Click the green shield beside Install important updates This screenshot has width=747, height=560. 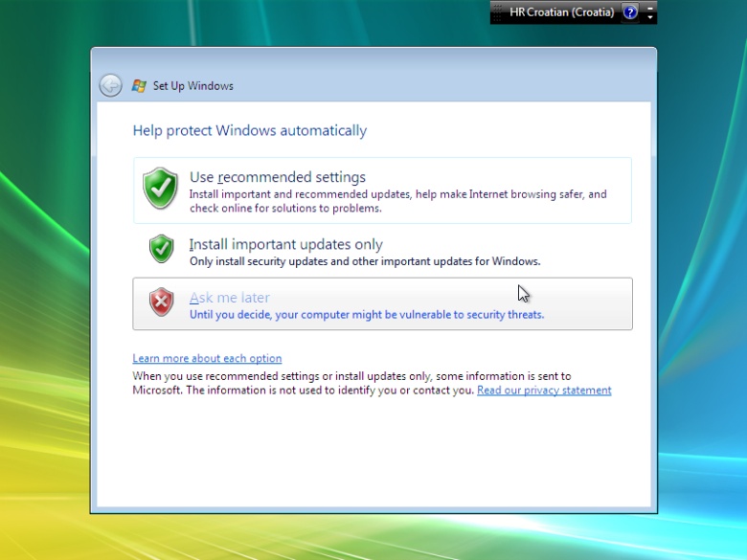tap(162, 249)
